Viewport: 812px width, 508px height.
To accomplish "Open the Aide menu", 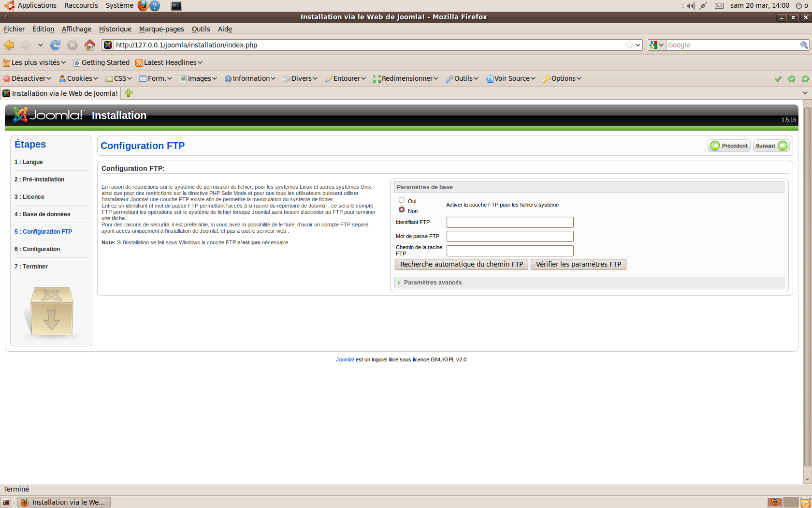I will [x=225, y=29].
